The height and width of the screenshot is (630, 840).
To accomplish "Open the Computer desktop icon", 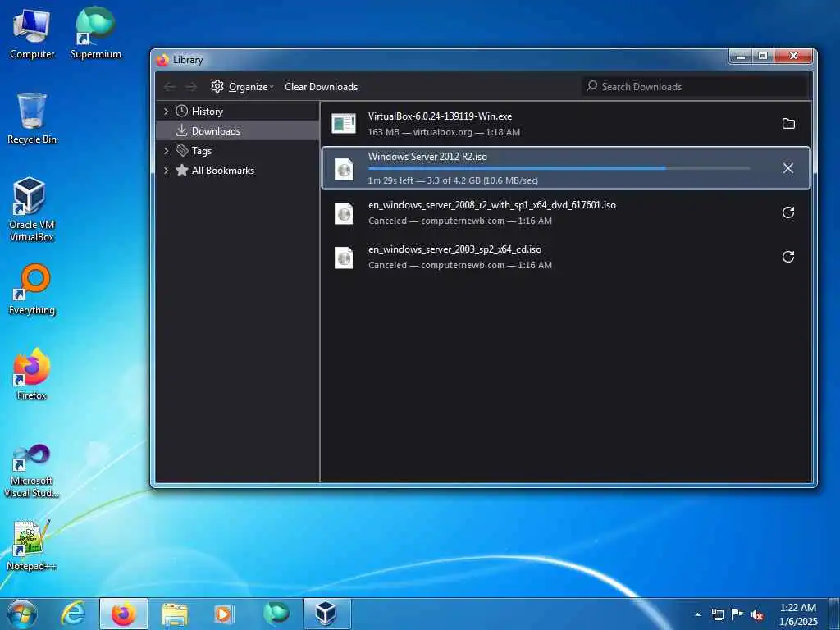I will point(32,34).
